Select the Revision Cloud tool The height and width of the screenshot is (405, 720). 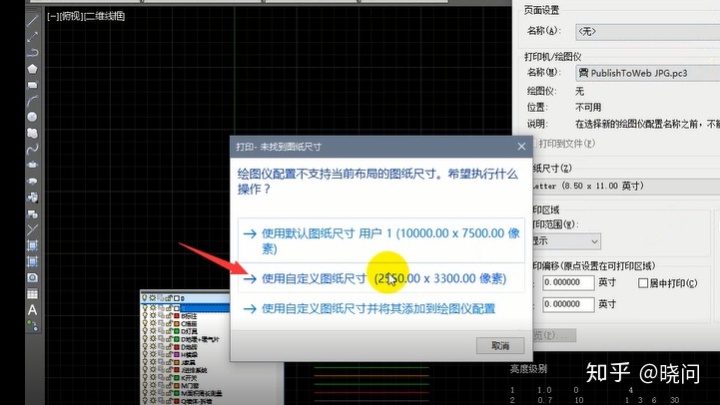click(x=32, y=133)
